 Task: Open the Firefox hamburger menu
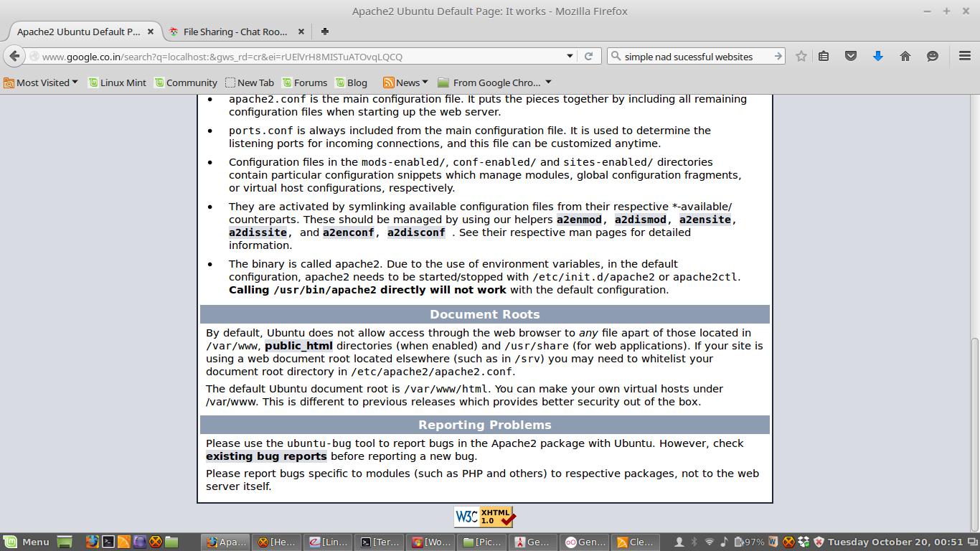pyautogui.click(x=965, y=56)
